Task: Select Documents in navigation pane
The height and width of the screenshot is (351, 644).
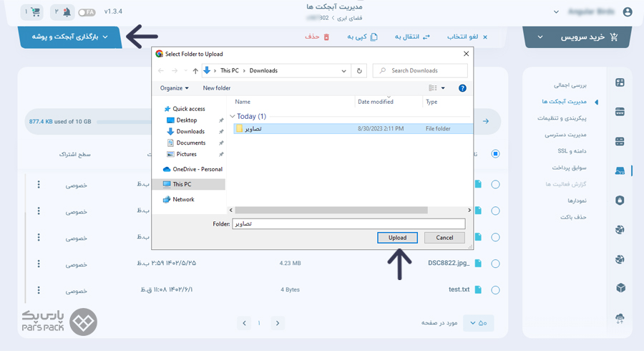Action: [x=190, y=143]
